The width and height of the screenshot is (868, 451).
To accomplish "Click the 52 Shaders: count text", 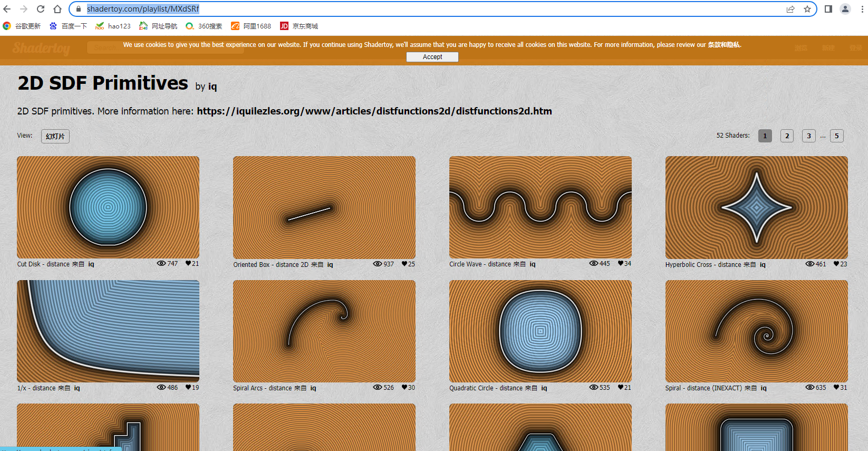I will click(x=733, y=136).
